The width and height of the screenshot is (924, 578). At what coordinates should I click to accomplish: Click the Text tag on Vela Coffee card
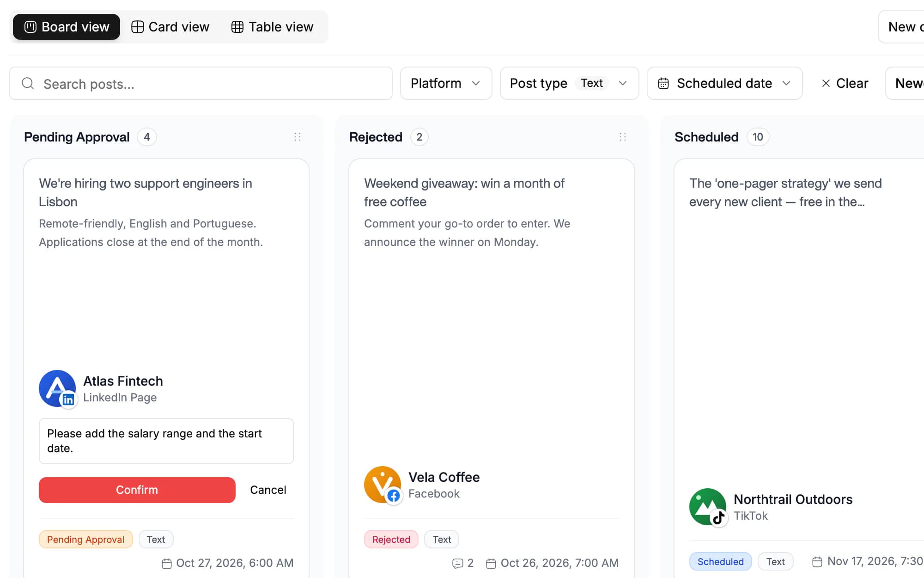click(442, 539)
